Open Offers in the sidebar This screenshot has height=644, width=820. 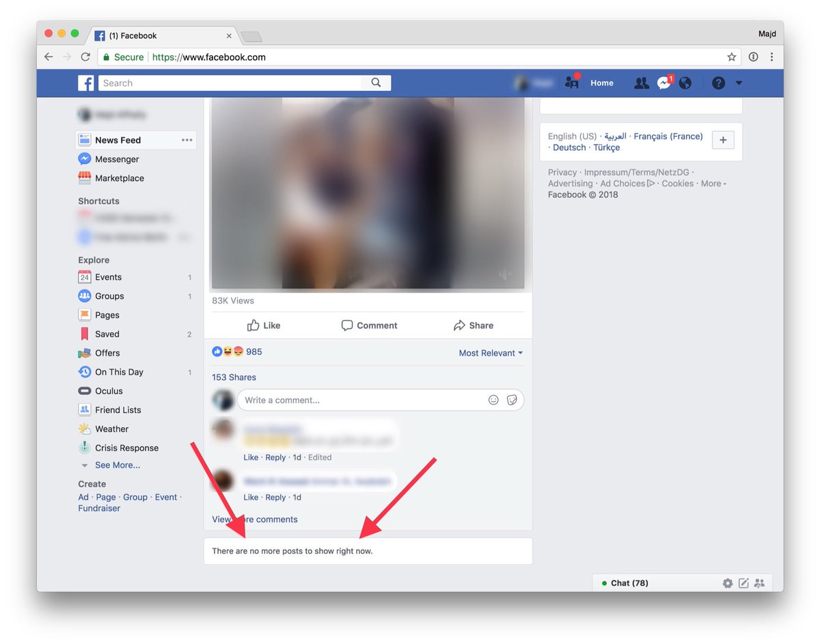click(107, 353)
